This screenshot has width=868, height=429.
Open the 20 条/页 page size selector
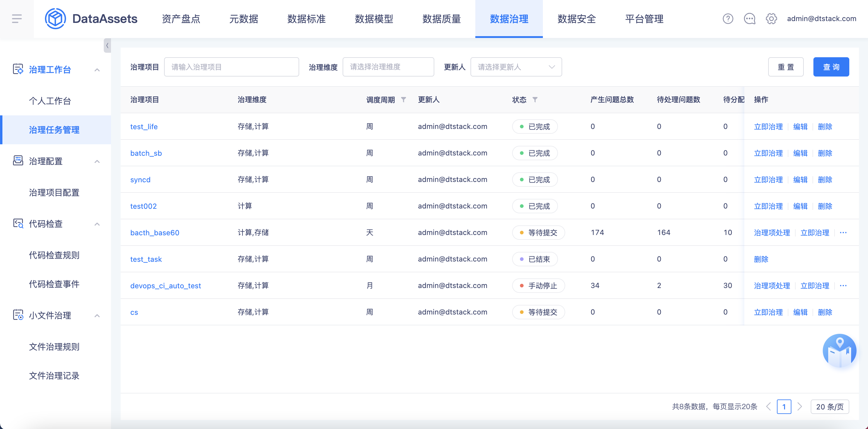(x=830, y=406)
